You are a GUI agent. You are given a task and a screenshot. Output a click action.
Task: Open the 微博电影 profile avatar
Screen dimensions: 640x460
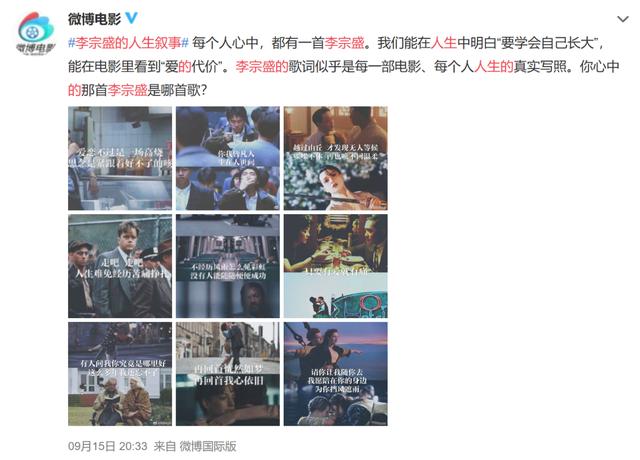click(x=36, y=33)
